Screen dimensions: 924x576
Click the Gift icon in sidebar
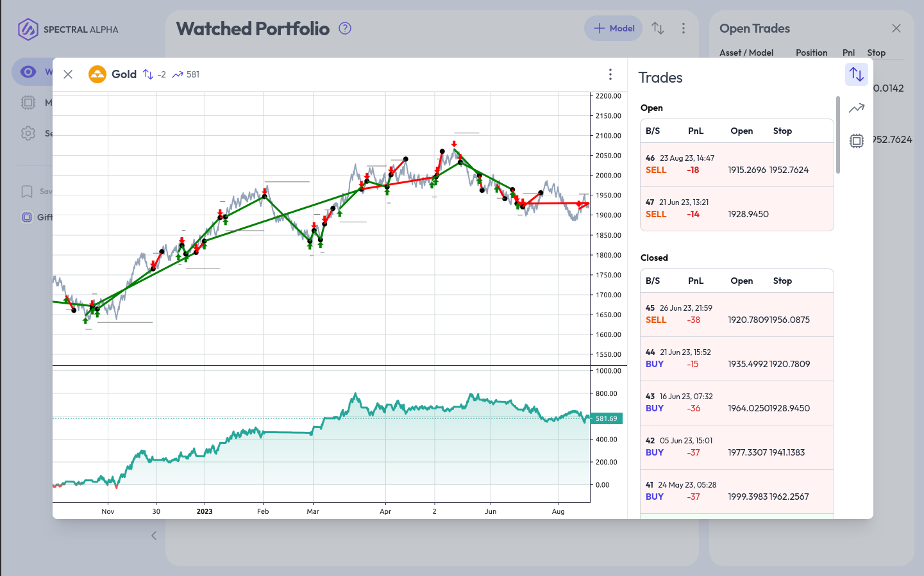(27, 217)
